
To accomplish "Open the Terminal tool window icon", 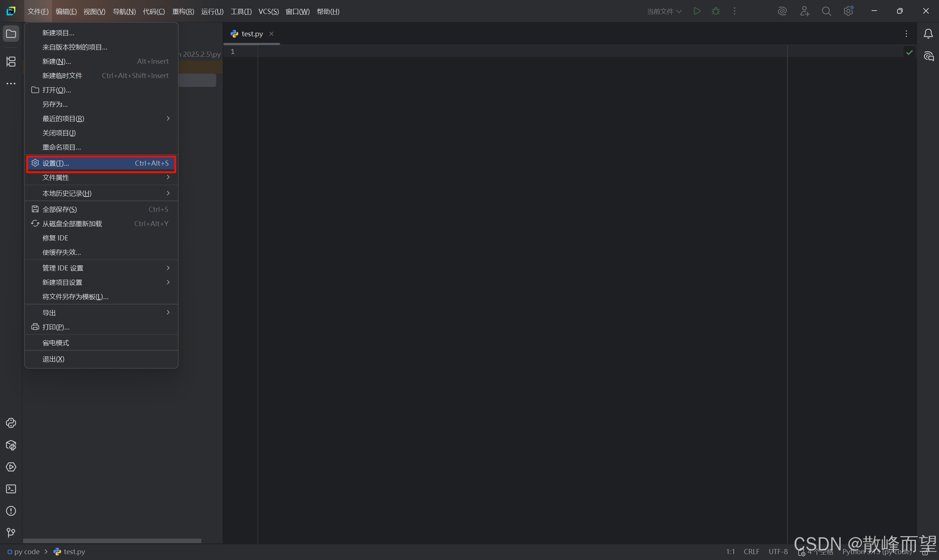I will coord(11,489).
